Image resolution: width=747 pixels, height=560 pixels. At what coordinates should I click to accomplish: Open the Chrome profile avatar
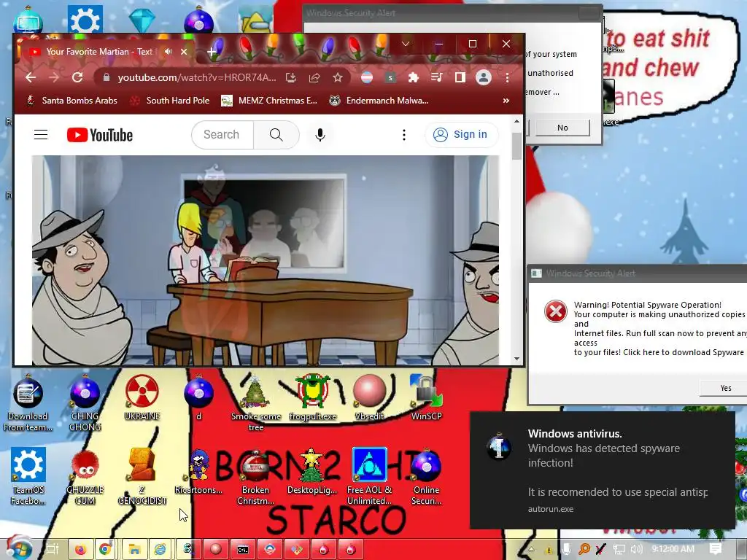(484, 77)
